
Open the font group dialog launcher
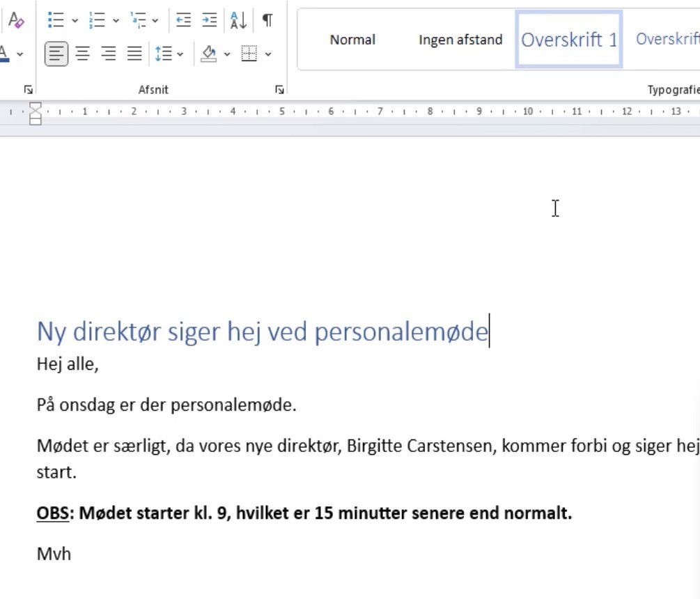click(29, 90)
